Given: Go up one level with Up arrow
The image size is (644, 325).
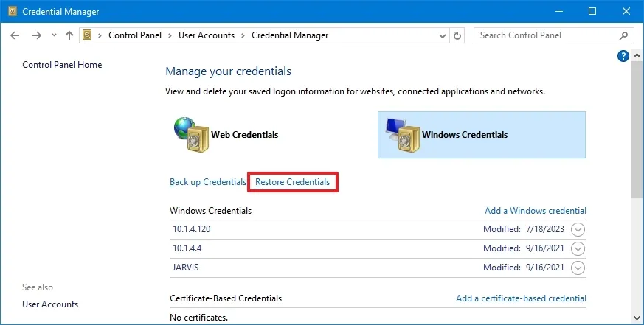Looking at the screenshot, I should coord(69,35).
